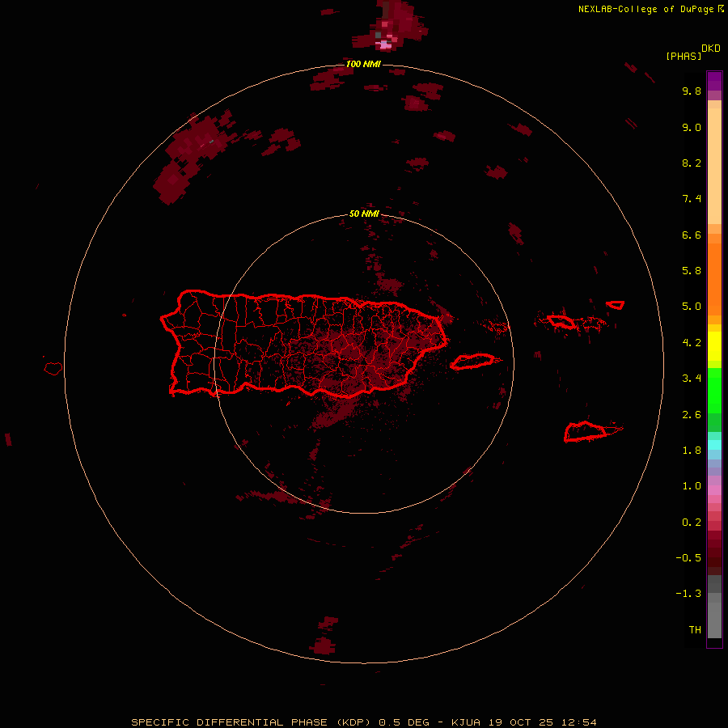Click the 9.0 value on color scale
Image resolution: width=728 pixels, height=728 pixels.
pos(692,127)
